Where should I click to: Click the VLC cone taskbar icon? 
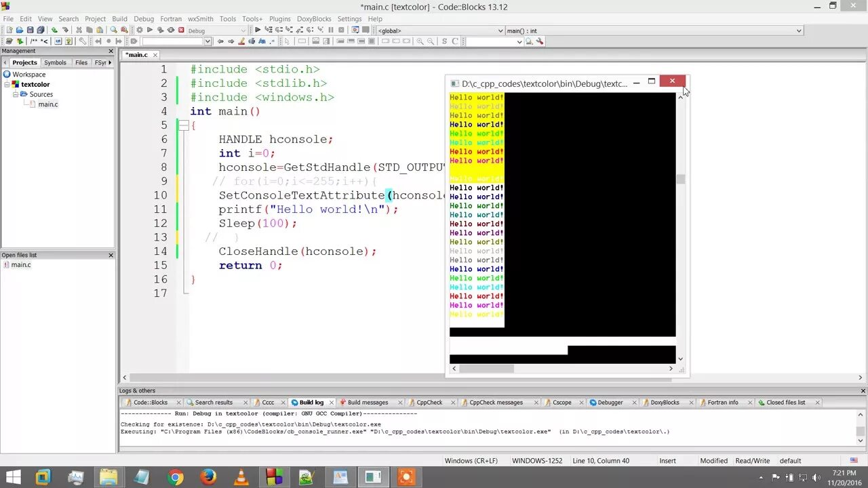click(241, 477)
